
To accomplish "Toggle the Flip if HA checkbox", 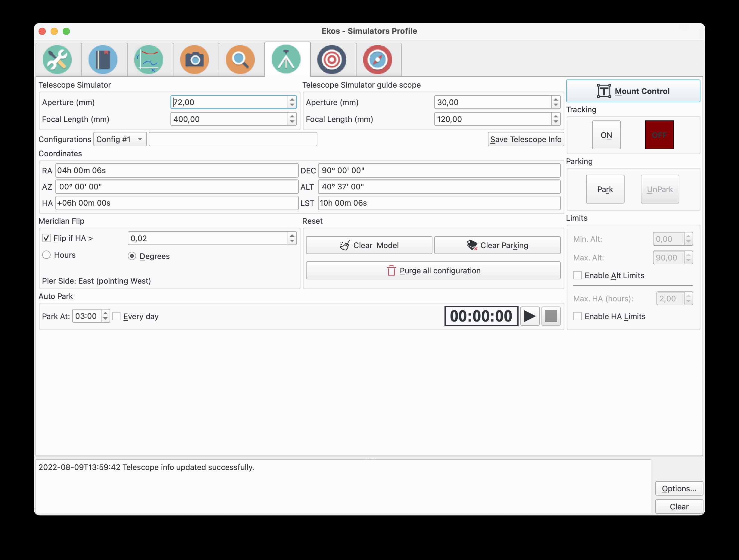I will 46,238.
